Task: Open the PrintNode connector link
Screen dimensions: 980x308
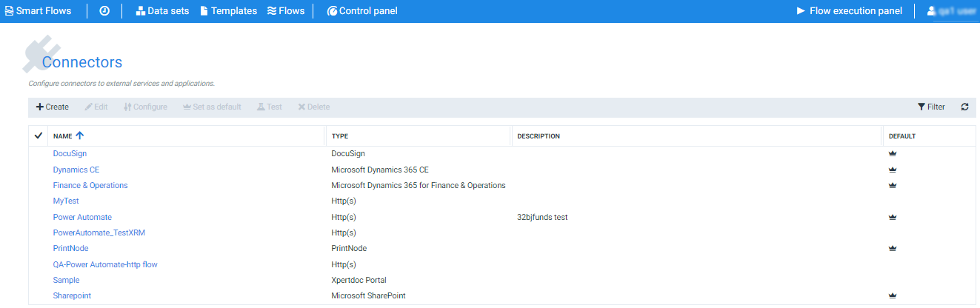Action: pos(70,248)
